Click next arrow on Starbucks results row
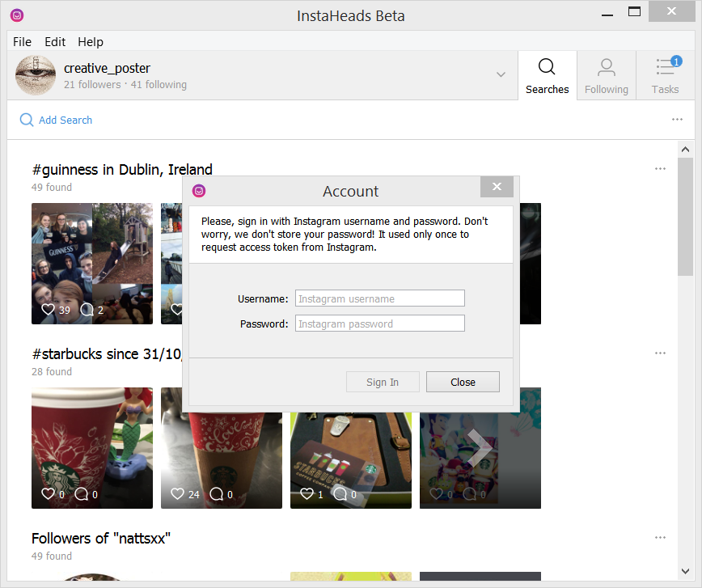The height and width of the screenshot is (588, 702). pos(479,448)
